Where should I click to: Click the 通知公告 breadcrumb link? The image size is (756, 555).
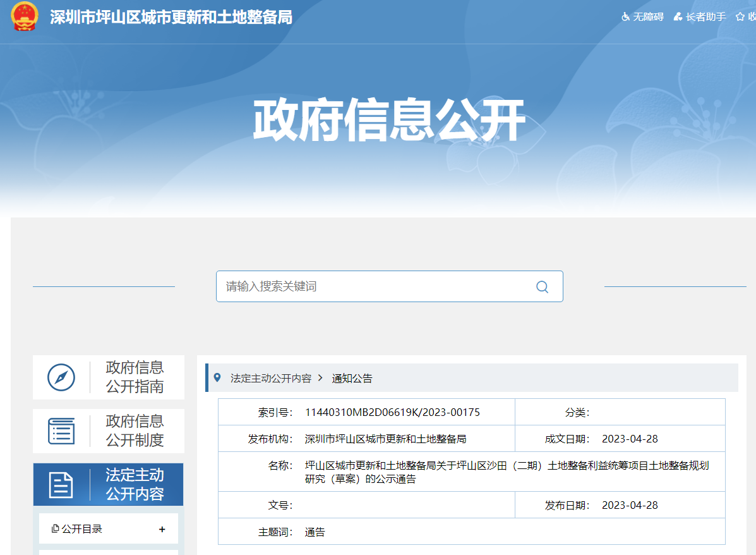[x=352, y=379]
